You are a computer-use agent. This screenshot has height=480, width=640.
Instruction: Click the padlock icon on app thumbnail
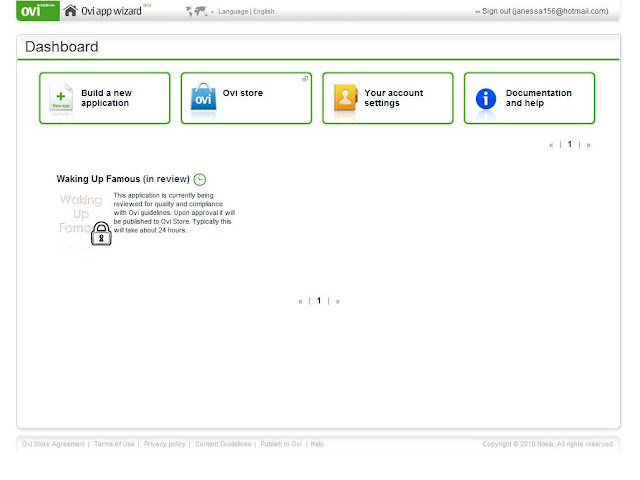[x=101, y=233]
